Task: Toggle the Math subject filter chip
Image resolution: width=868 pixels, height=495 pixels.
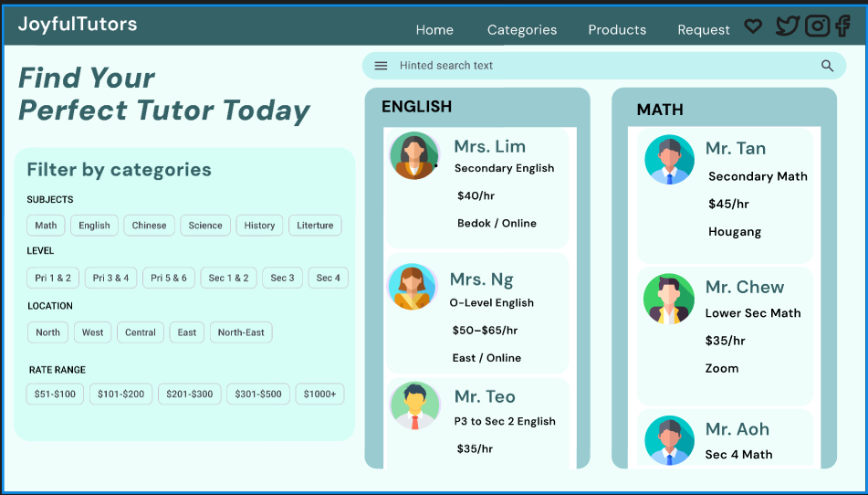Action: (x=46, y=226)
